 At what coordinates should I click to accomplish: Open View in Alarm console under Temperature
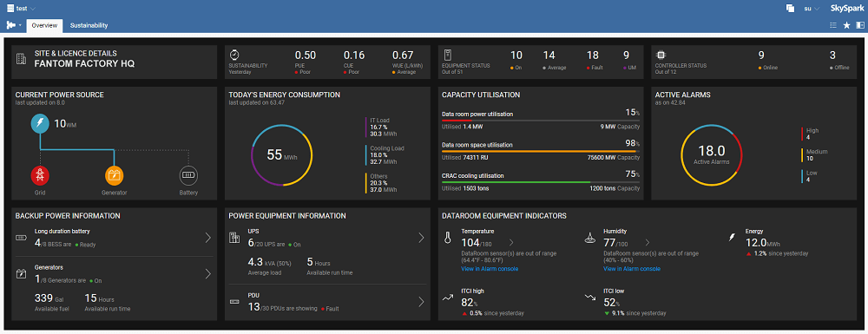point(490,269)
